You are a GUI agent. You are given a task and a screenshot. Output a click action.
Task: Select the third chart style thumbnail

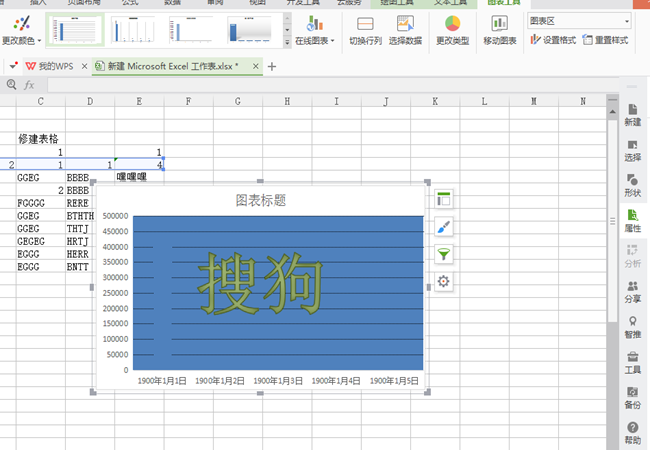pos(190,30)
